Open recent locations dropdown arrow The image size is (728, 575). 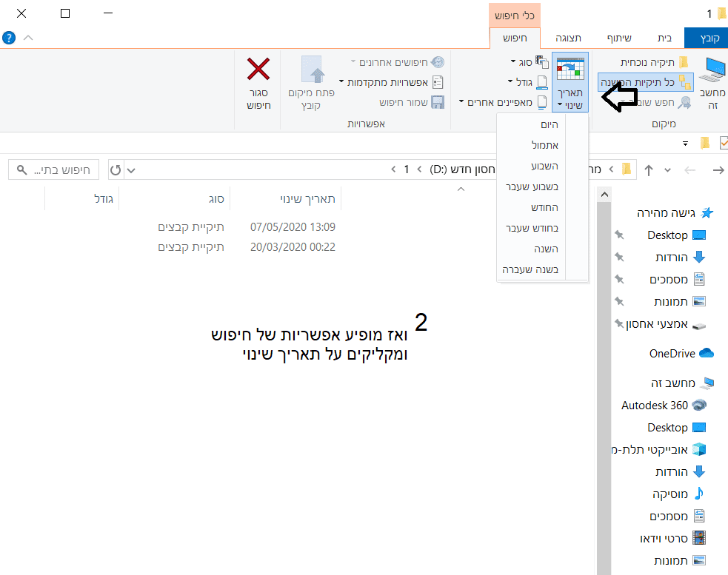(x=668, y=170)
